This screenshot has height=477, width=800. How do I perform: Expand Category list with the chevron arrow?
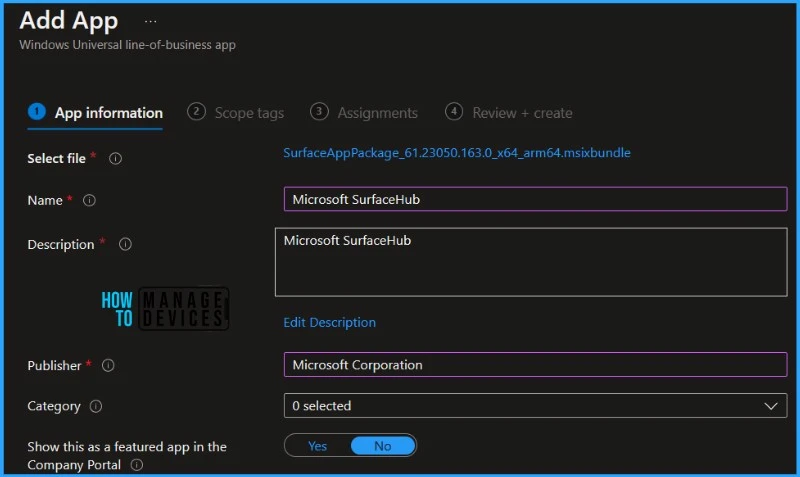click(771, 406)
